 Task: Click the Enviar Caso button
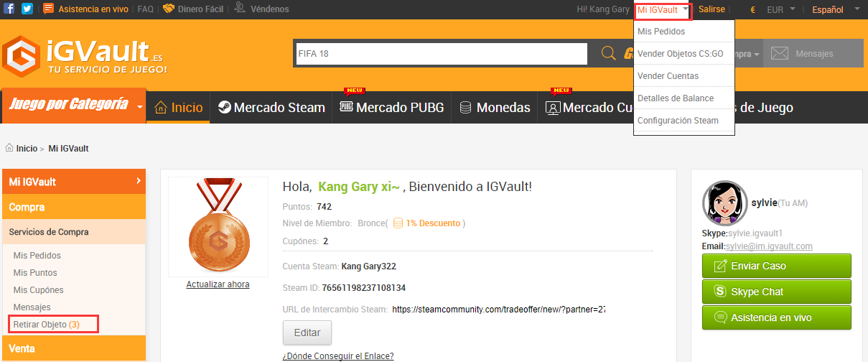[777, 266]
